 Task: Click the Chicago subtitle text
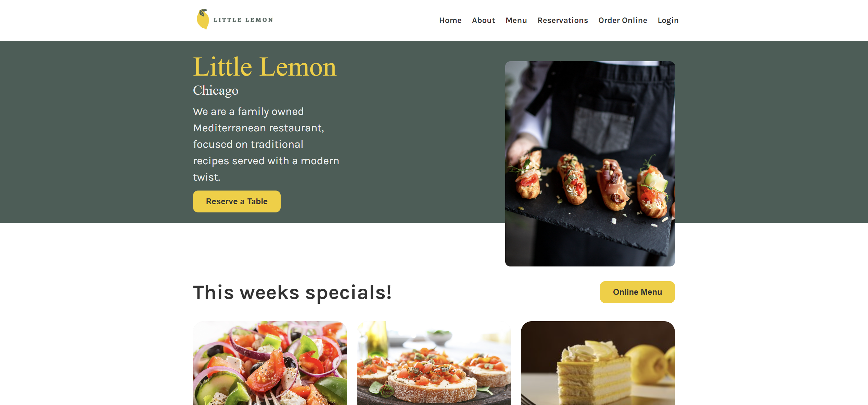coord(216,91)
